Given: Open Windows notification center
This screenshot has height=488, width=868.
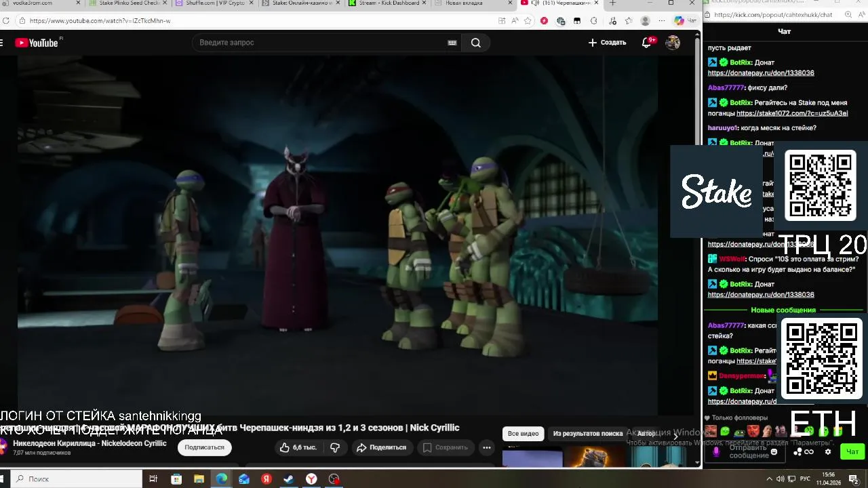Looking at the screenshot, I should pos(854,479).
